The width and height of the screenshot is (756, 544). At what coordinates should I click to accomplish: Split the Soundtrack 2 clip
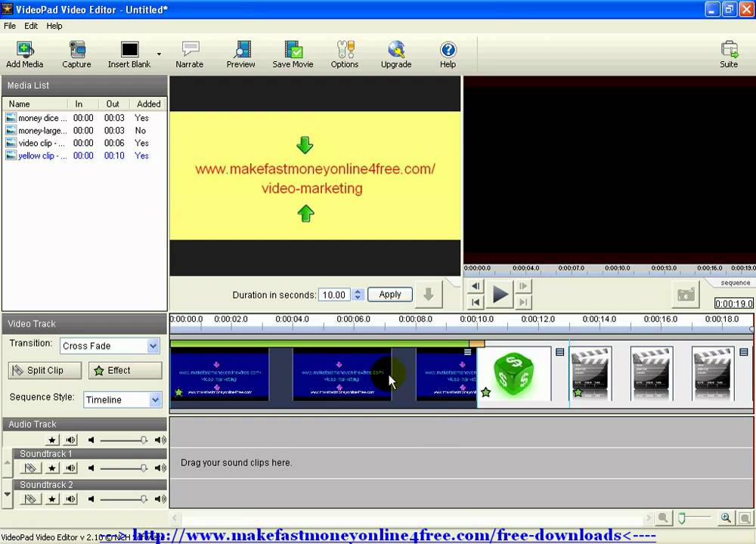pos(30,499)
